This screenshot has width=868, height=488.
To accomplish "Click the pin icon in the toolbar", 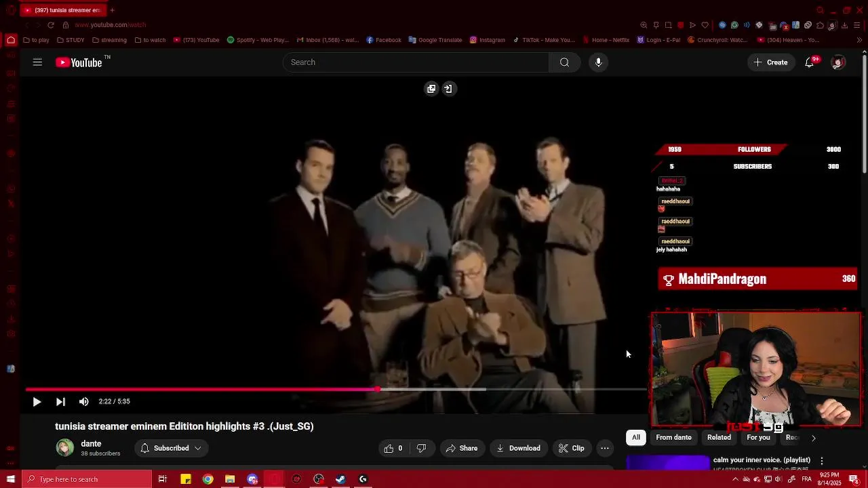I will (x=656, y=25).
